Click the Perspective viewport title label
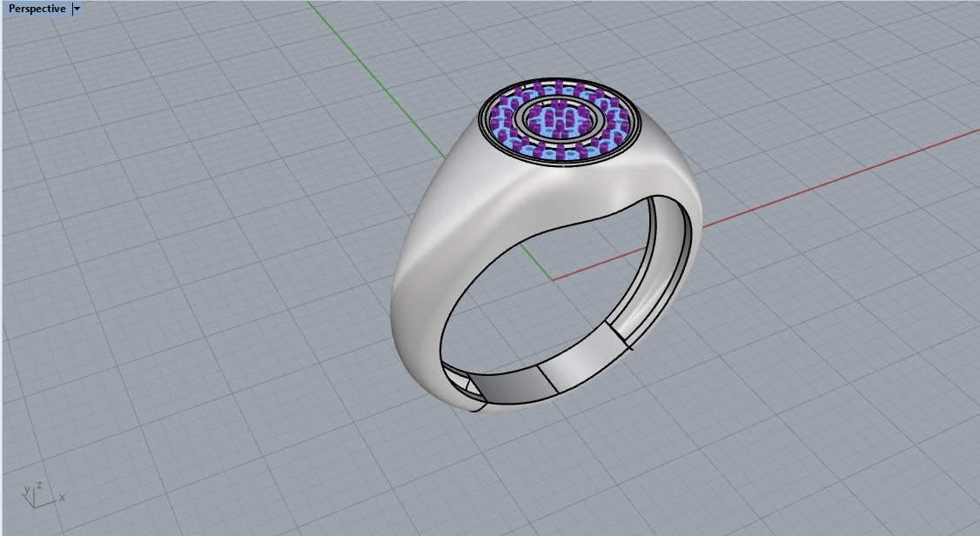 click(37, 9)
